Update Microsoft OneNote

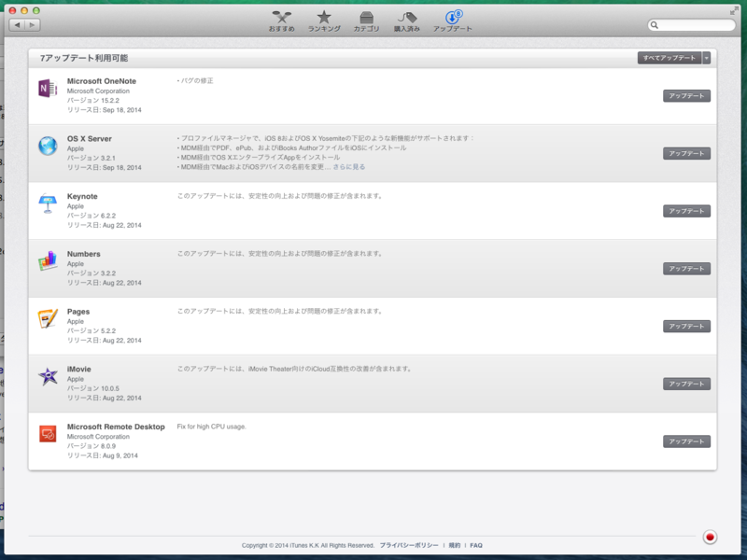686,96
